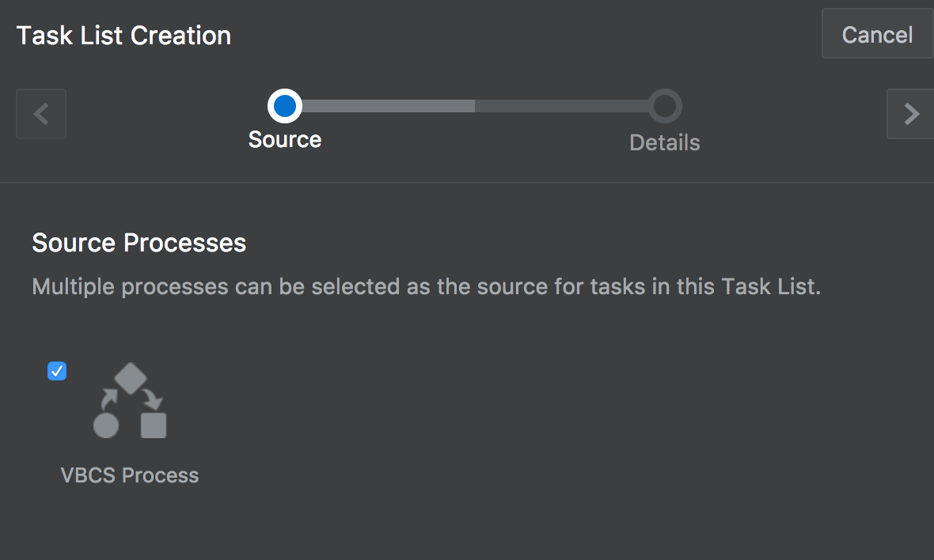Click the VBCS Process workflow icon
Screen dimensions: 934x560
[x=130, y=400]
